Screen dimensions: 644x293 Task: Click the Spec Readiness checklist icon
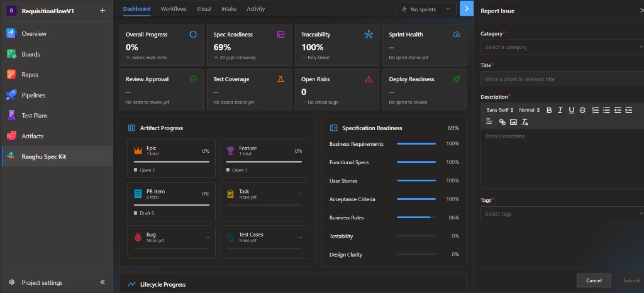point(281,35)
